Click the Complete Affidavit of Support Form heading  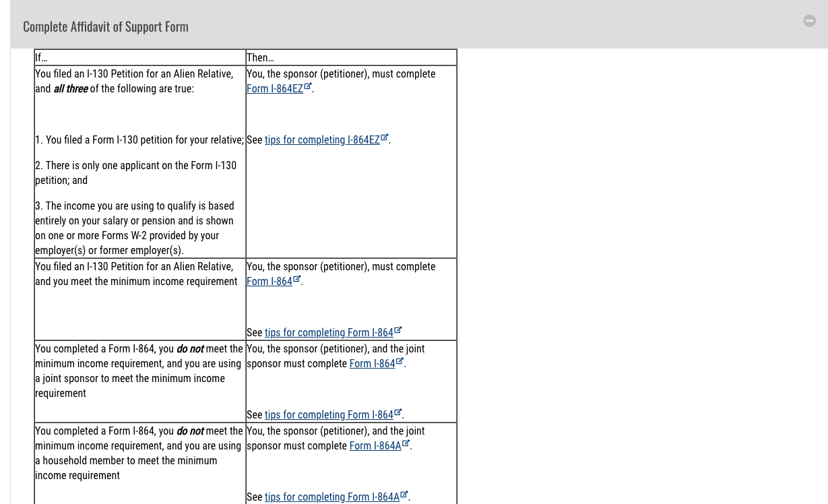pos(106,26)
